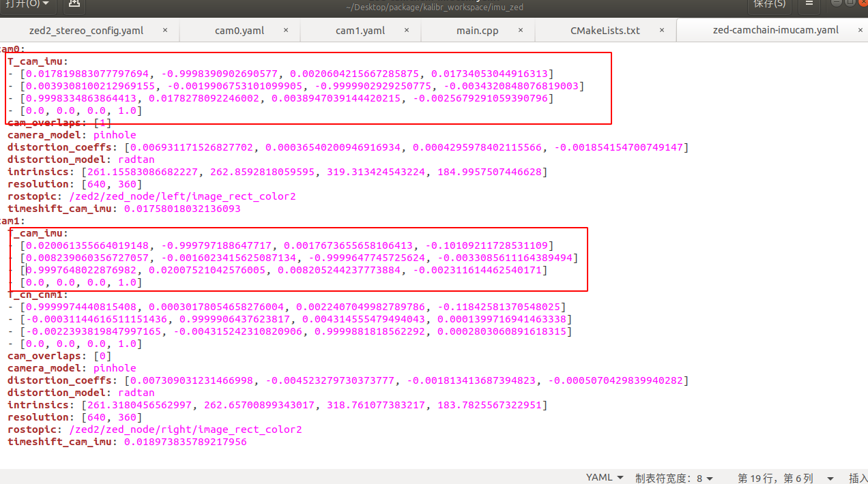The width and height of the screenshot is (868, 484).
Task: Click matrix row starting 0.017819883077797694
Action: (280, 74)
